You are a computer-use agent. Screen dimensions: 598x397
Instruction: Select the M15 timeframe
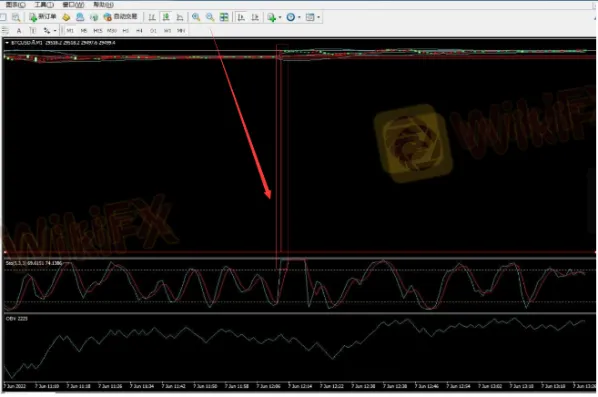point(98,31)
